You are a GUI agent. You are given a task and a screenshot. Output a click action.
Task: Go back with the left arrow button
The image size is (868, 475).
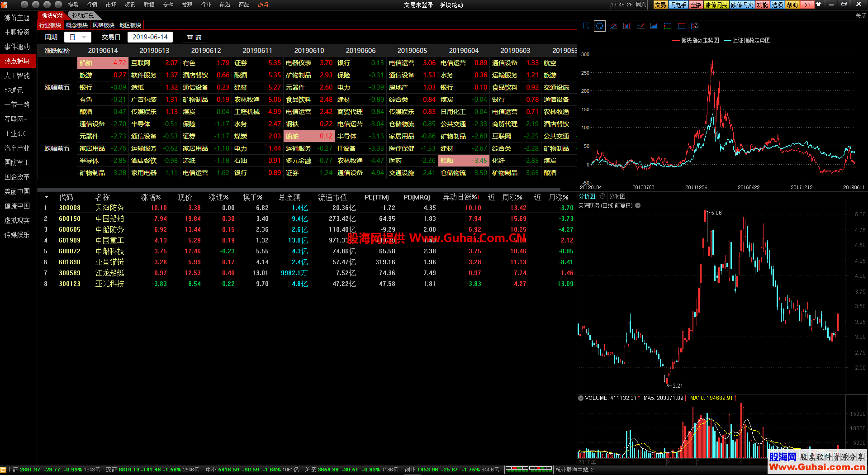point(36,5)
